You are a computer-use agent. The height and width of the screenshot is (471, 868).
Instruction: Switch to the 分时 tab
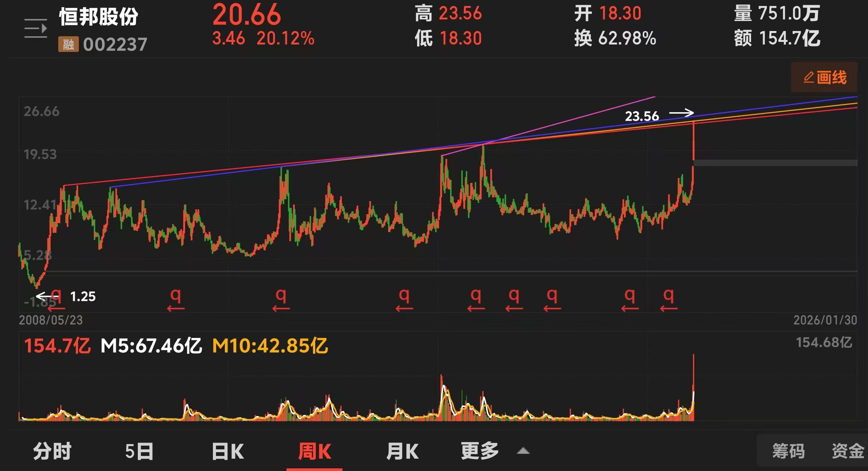pos(52,451)
